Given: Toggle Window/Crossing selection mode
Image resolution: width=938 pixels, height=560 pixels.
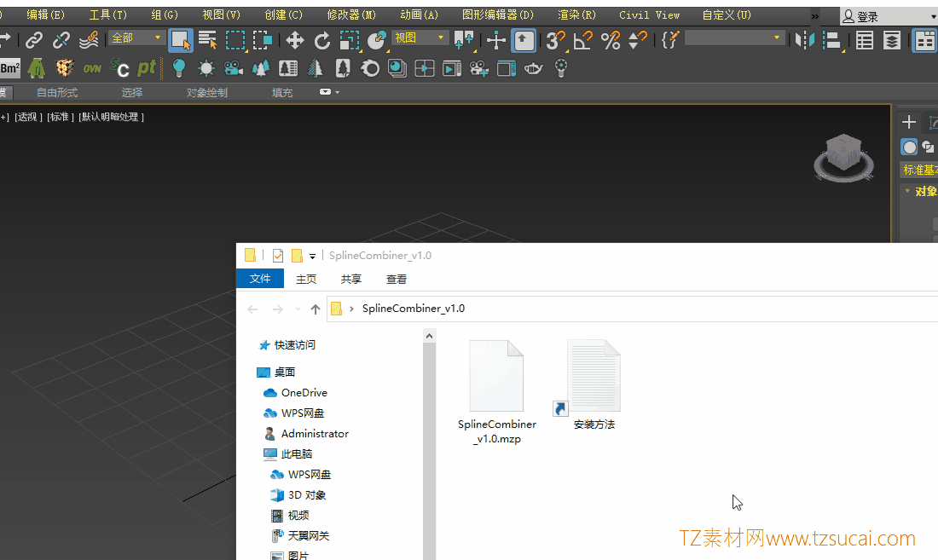Looking at the screenshot, I should 263,40.
